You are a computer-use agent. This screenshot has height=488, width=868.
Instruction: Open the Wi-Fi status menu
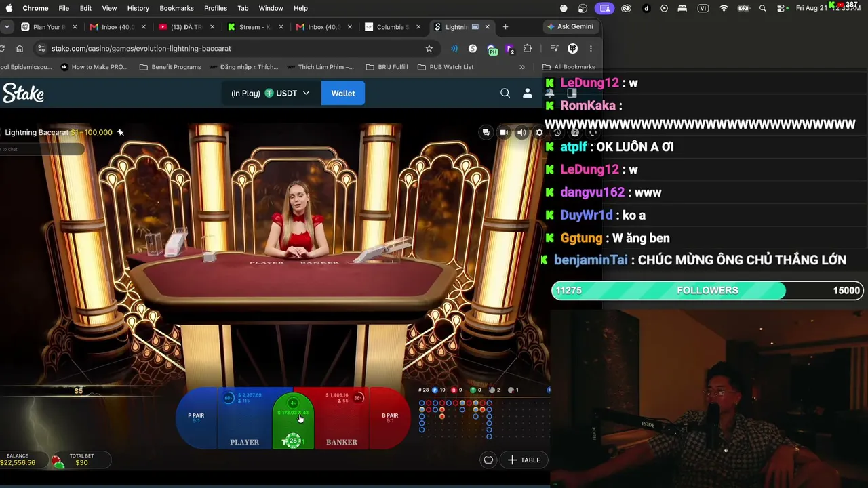coord(724,8)
